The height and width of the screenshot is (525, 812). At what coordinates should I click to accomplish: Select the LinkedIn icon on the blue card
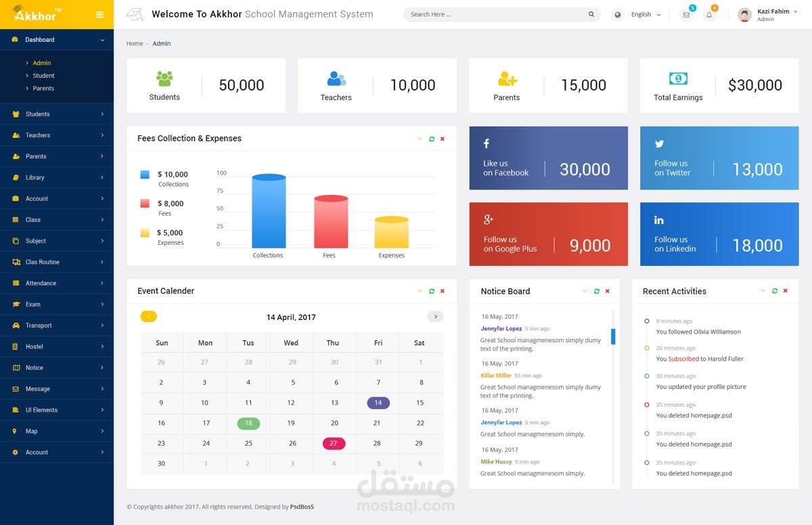(x=657, y=219)
